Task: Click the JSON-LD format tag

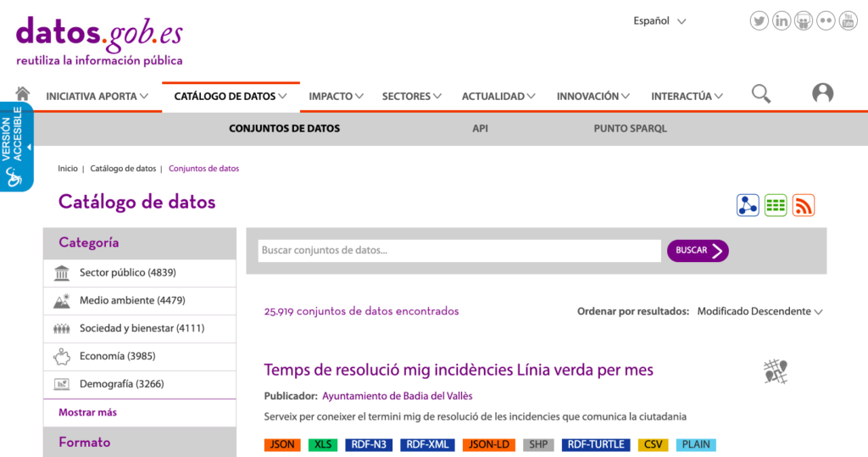Action: [x=489, y=444]
